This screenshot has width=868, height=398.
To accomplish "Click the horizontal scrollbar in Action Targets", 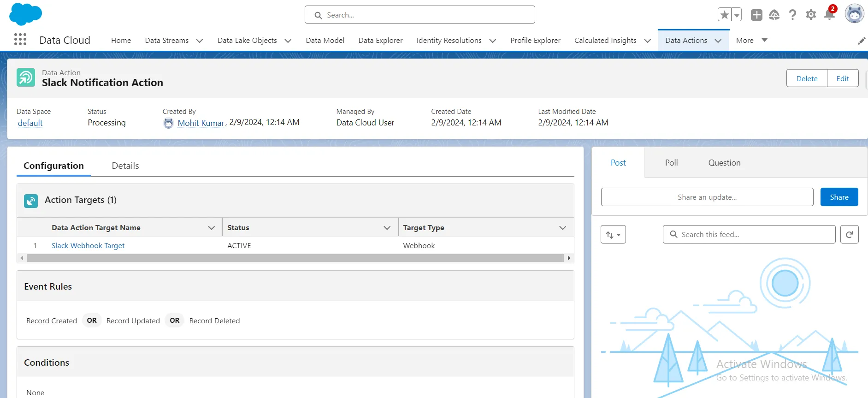I will (295, 258).
